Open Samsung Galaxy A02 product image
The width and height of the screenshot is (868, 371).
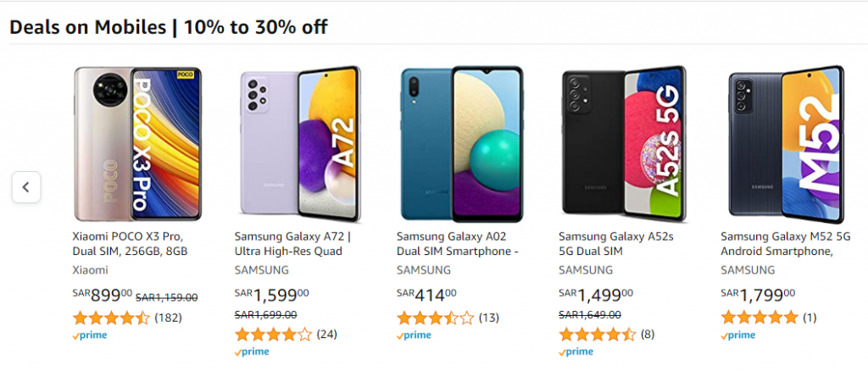point(462,144)
